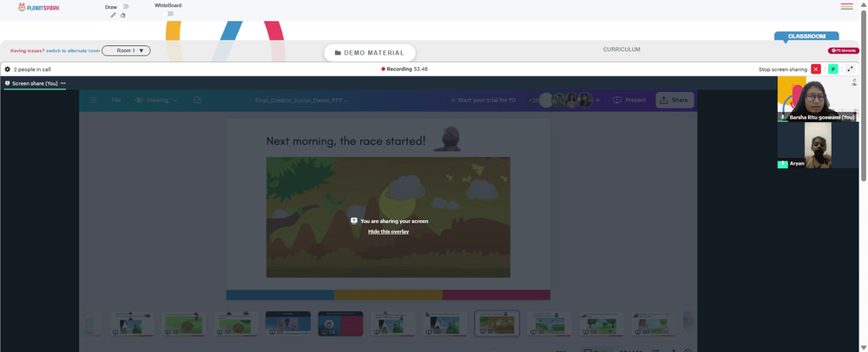Stop screen sharing with red X
Screen dimensions: 868x352
click(816, 69)
